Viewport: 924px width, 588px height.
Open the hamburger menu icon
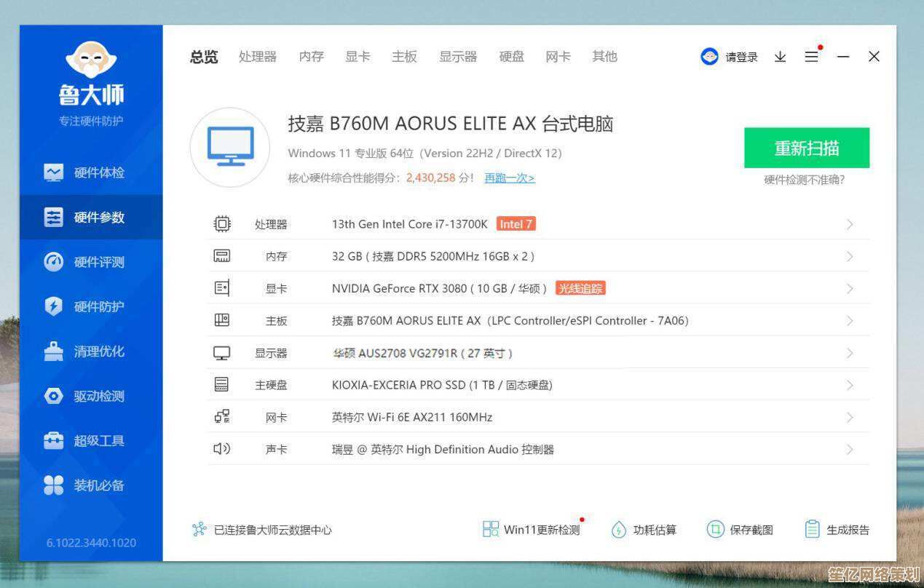click(811, 57)
